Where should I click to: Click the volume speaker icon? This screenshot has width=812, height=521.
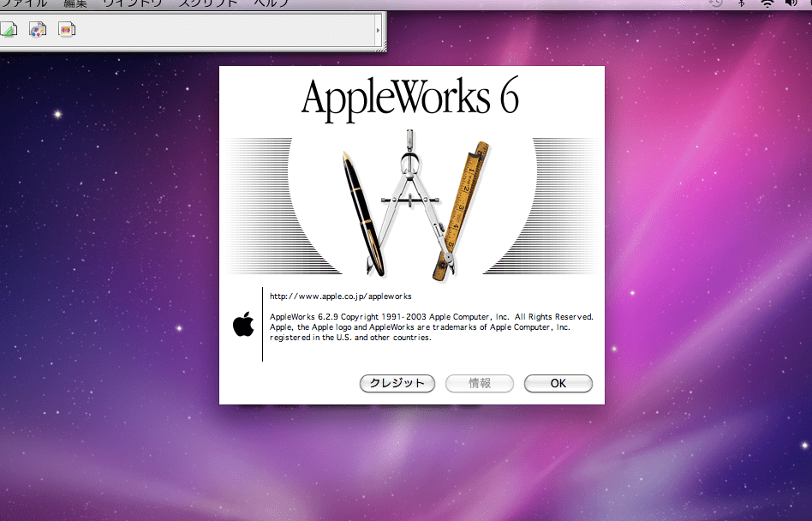791,3
